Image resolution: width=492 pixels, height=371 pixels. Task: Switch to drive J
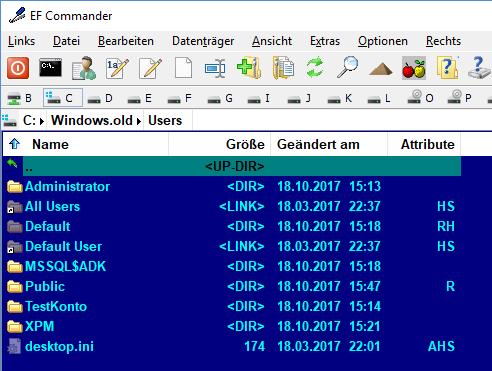299,98
